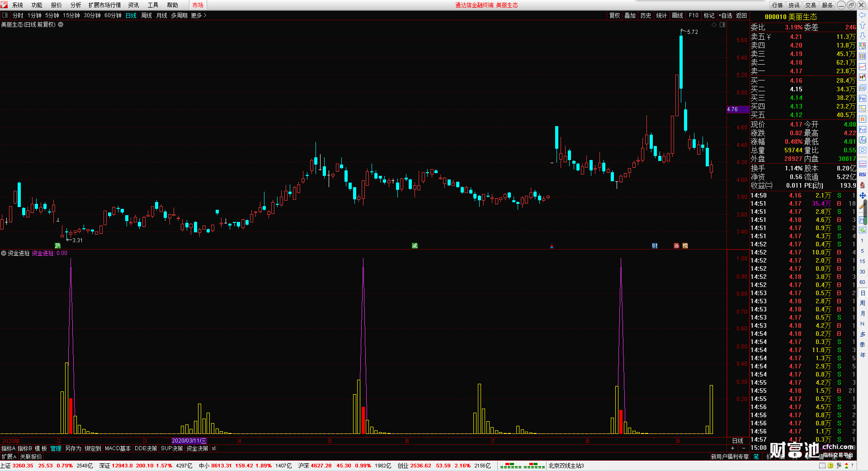The image size is (868, 471).
Task: Select the 周 period in right sidebar
Action: [862, 303]
